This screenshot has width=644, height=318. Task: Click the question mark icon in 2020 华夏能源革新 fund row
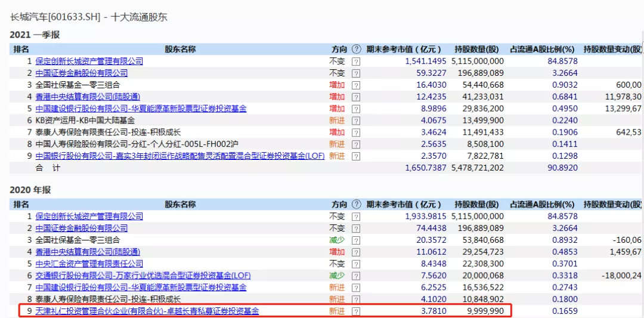pos(356,288)
